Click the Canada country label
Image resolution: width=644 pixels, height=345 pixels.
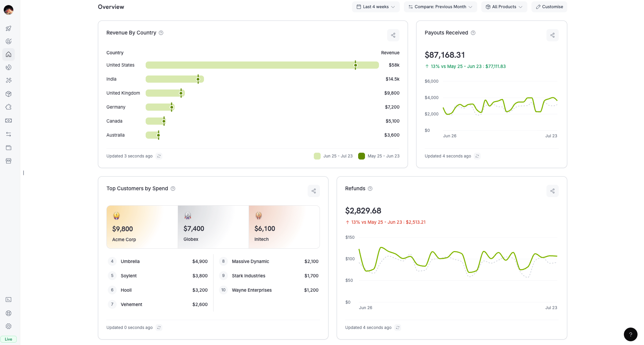click(x=114, y=121)
